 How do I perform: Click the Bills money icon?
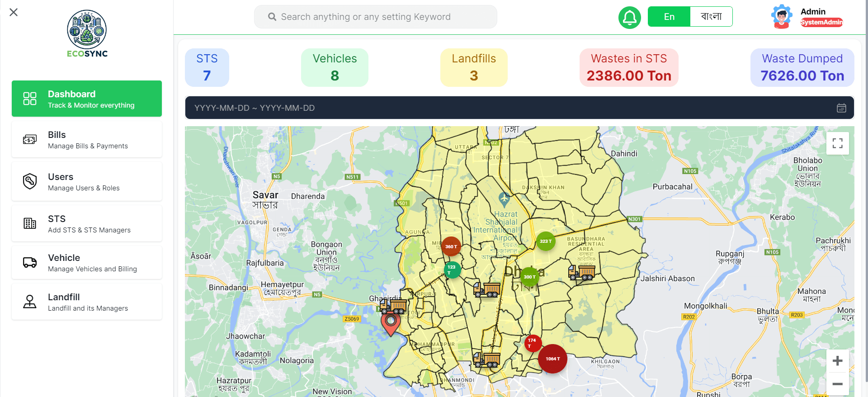[x=30, y=139]
